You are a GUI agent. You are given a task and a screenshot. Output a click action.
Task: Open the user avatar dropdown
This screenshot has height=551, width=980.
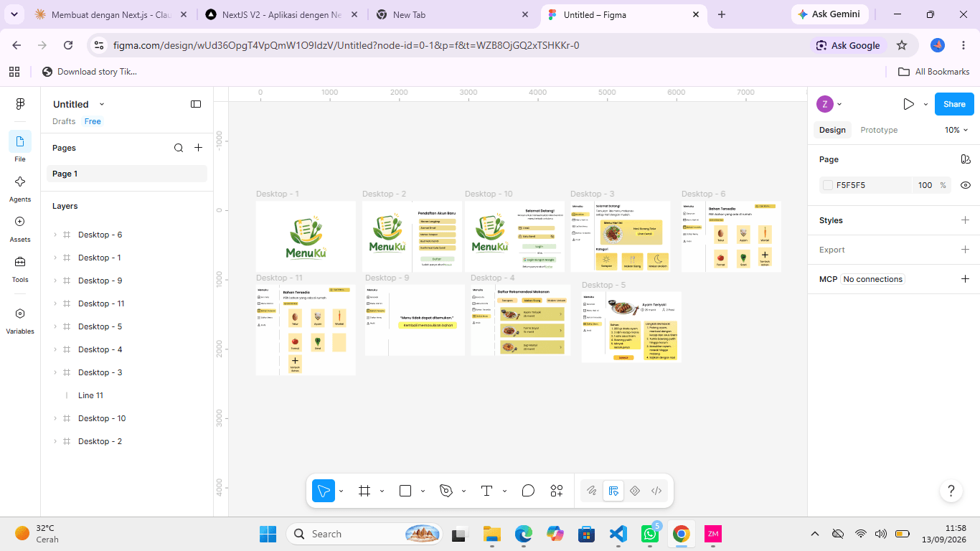[x=829, y=104]
